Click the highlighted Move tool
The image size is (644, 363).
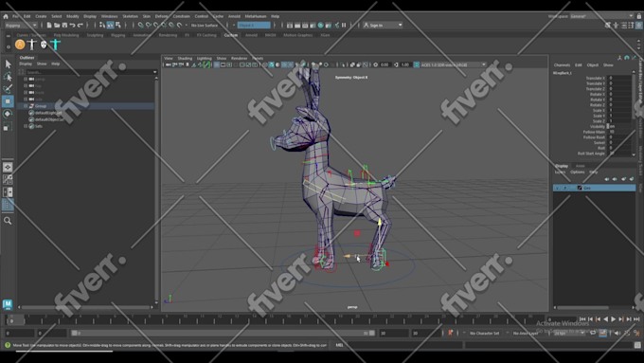coord(8,101)
